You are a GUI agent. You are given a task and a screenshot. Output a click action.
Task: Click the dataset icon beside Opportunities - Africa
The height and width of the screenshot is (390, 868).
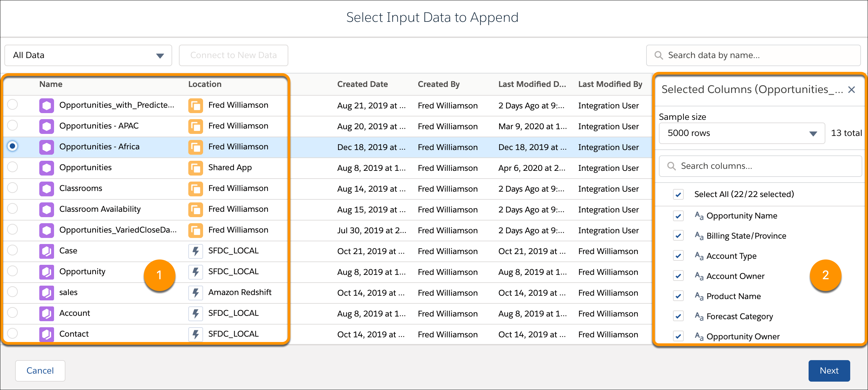47,147
